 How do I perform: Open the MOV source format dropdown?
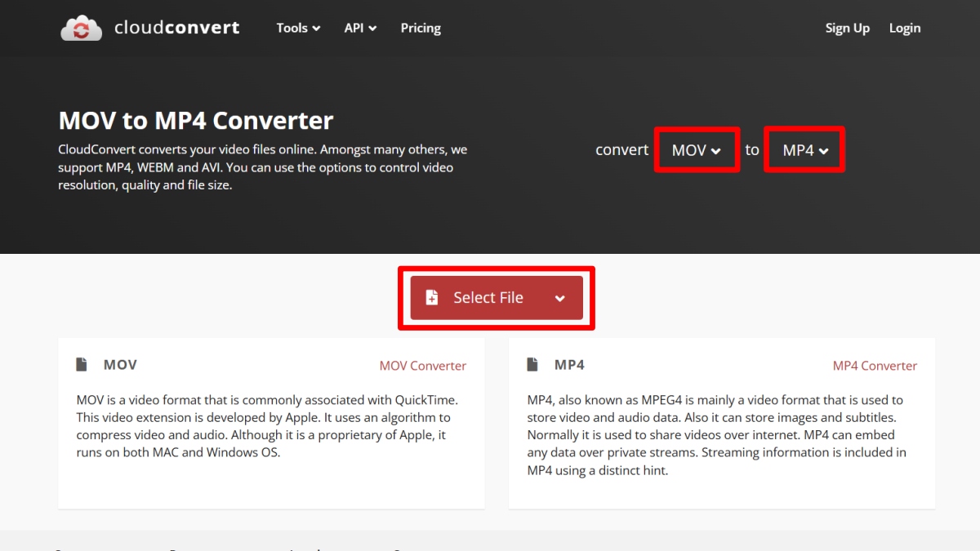click(697, 150)
